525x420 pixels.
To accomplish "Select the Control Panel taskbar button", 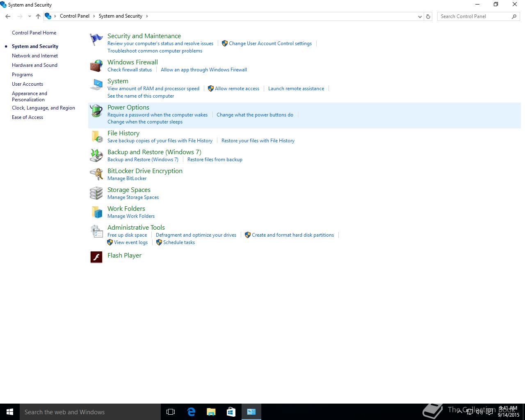I will tap(251, 412).
